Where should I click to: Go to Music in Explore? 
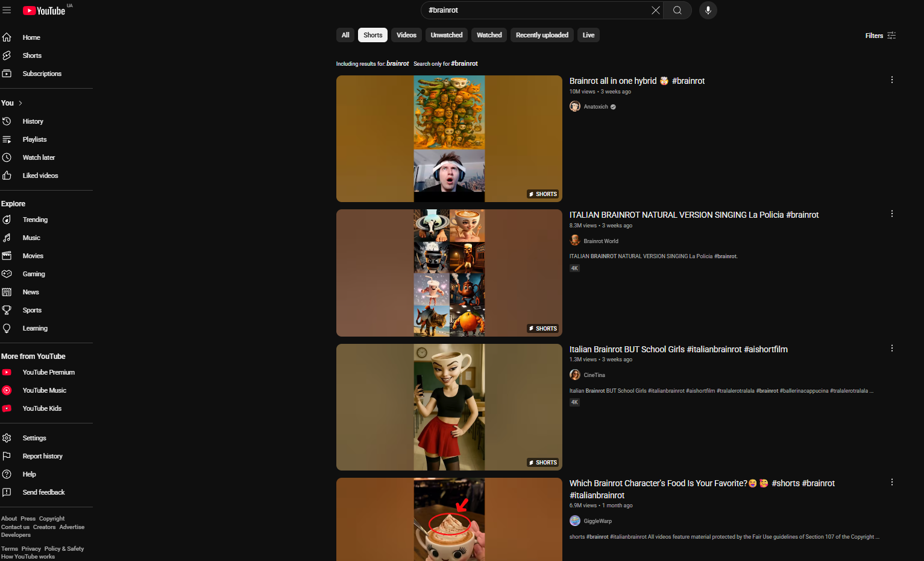coord(31,238)
